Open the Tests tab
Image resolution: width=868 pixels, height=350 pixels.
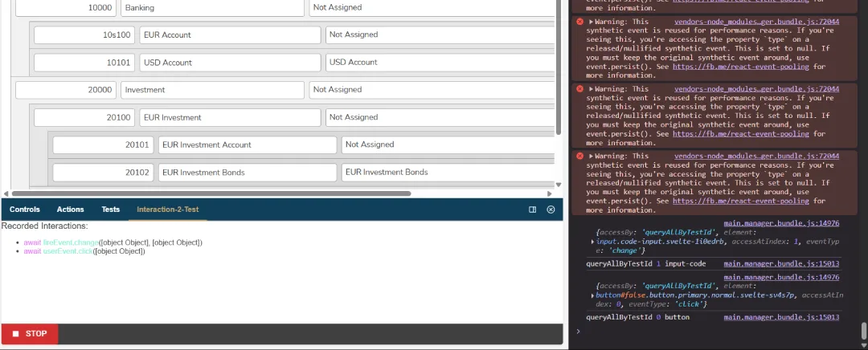[x=111, y=210]
